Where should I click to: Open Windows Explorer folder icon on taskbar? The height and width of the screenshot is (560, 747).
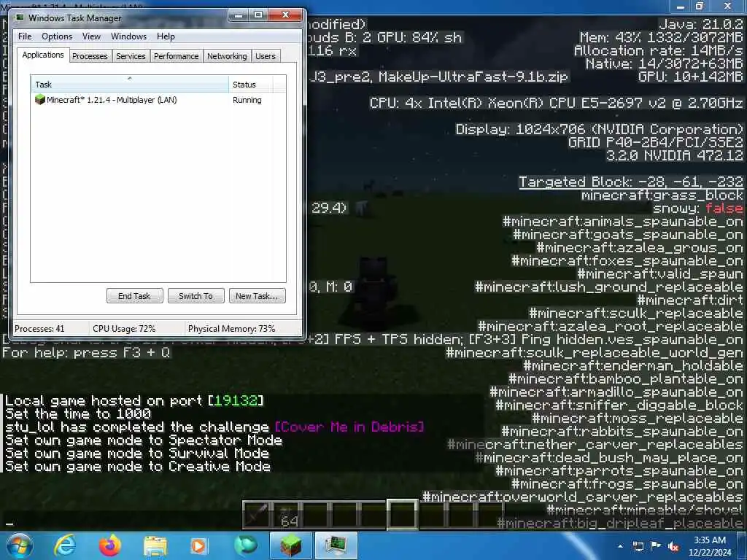pyautogui.click(x=155, y=546)
